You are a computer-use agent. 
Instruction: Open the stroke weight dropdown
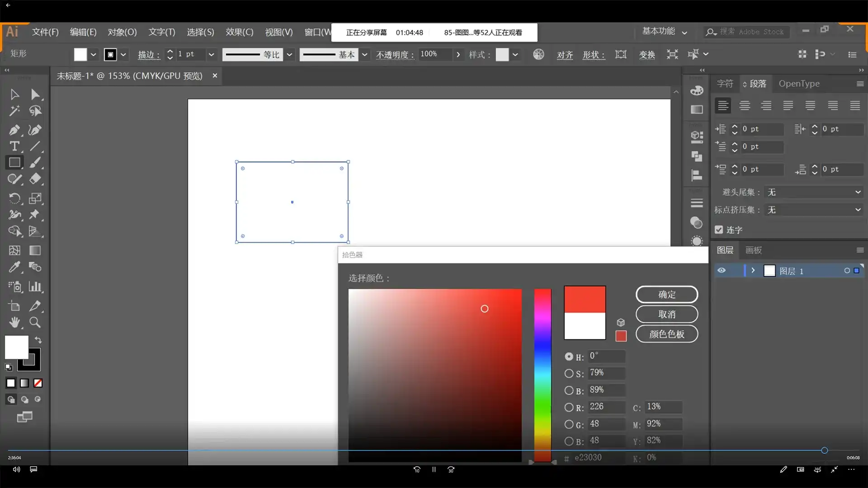pos(211,55)
